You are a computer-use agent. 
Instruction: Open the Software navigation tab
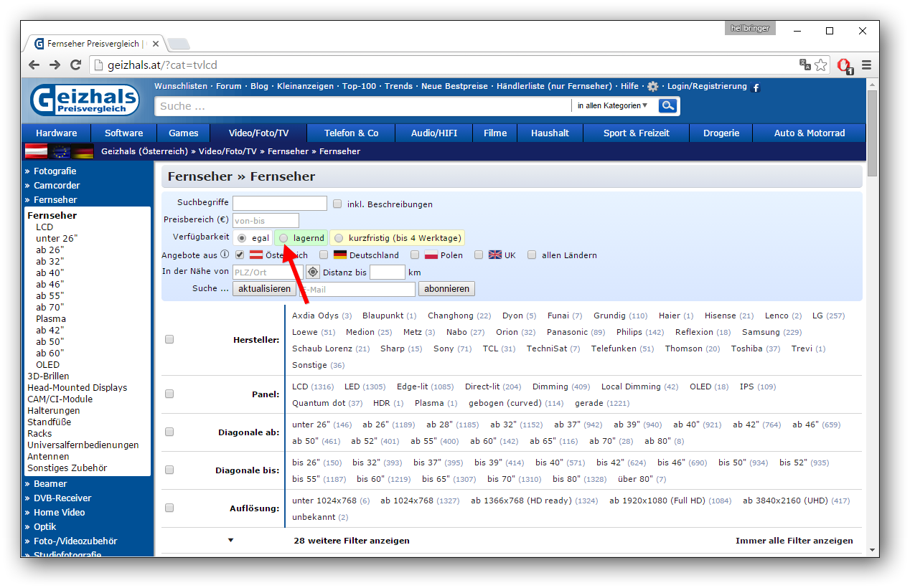point(123,133)
